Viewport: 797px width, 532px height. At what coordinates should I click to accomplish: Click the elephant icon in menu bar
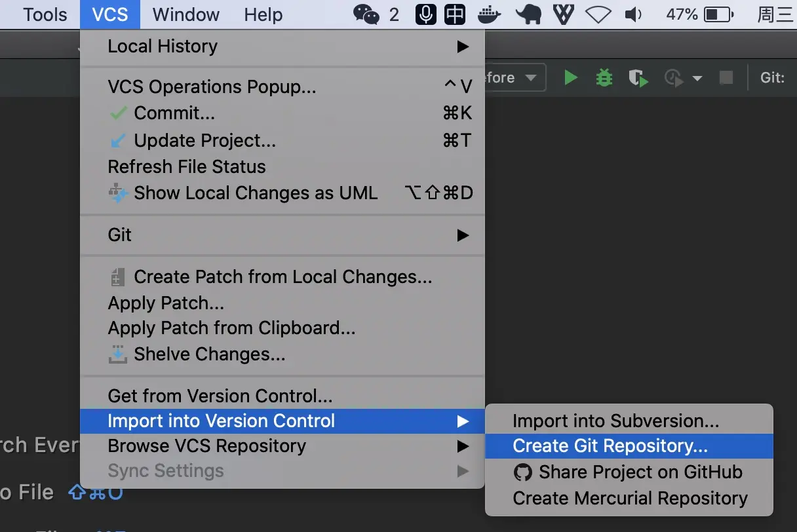tap(528, 14)
